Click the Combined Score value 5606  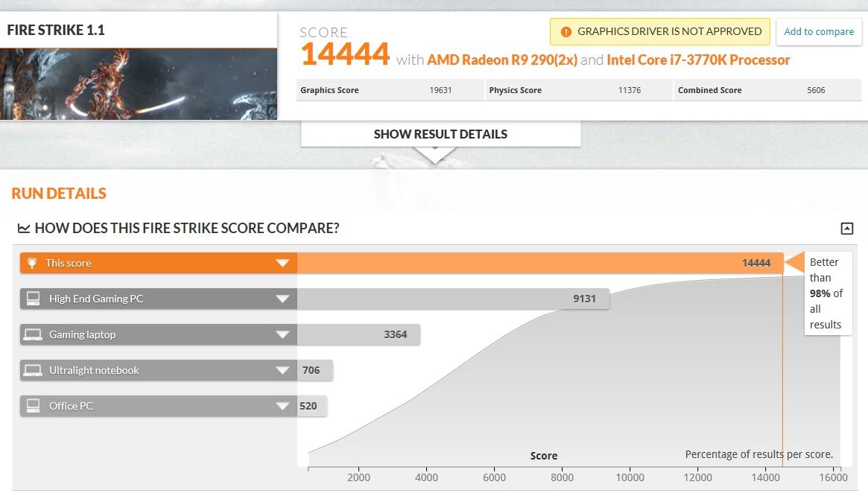[x=816, y=90]
